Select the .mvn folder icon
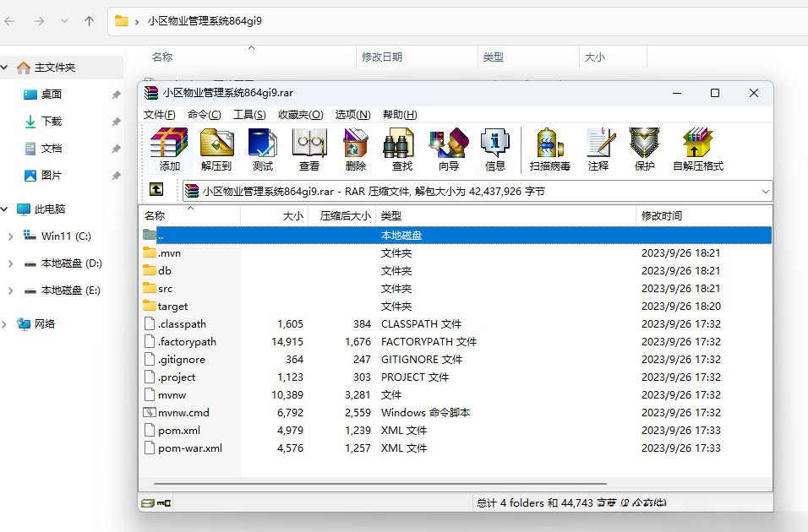This screenshot has width=808, height=532. (x=150, y=252)
